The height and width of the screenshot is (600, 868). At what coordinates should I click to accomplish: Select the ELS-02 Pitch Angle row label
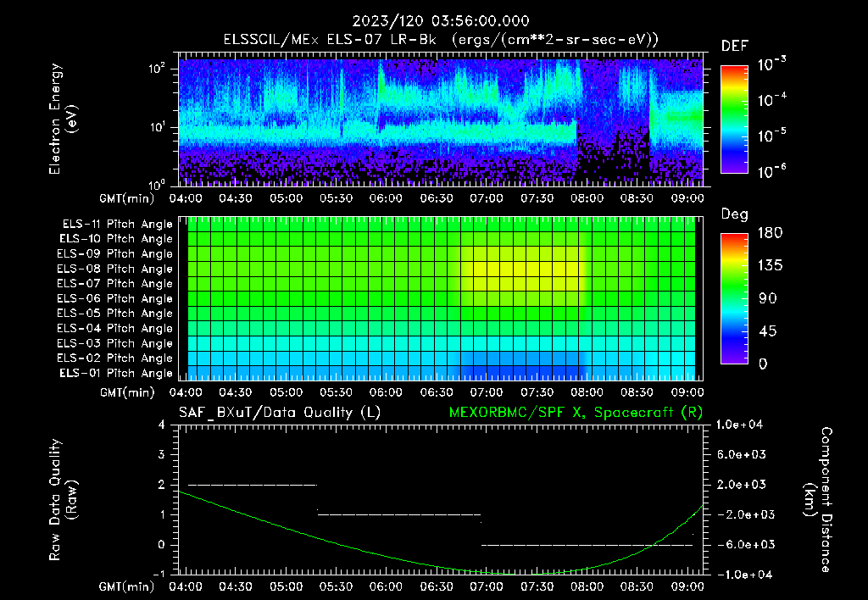click(115, 358)
